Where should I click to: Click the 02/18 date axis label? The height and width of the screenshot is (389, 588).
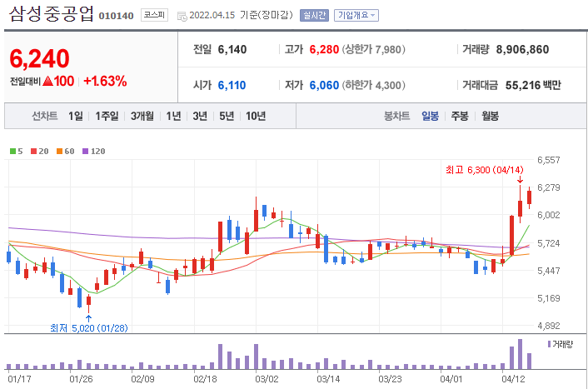pyautogui.click(x=205, y=379)
